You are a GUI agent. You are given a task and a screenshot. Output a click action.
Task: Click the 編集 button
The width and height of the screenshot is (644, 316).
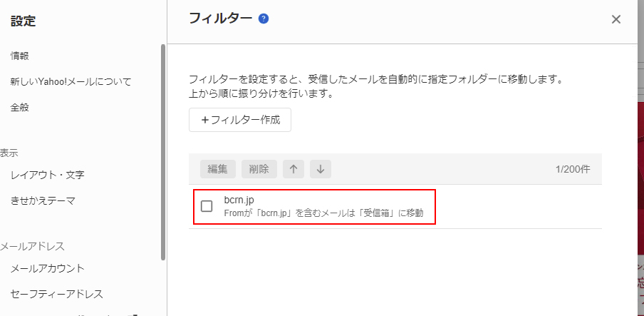(x=218, y=169)
